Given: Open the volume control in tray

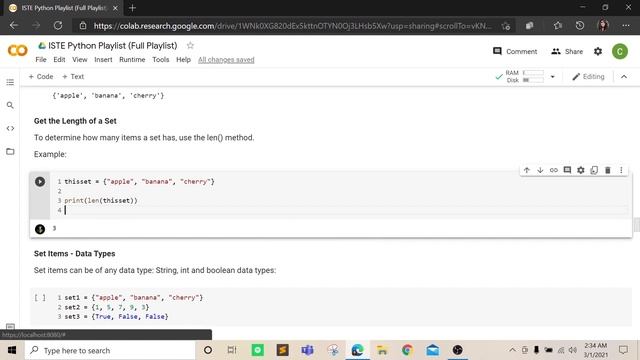Looking at the screenshot, I should click(573, 350).
